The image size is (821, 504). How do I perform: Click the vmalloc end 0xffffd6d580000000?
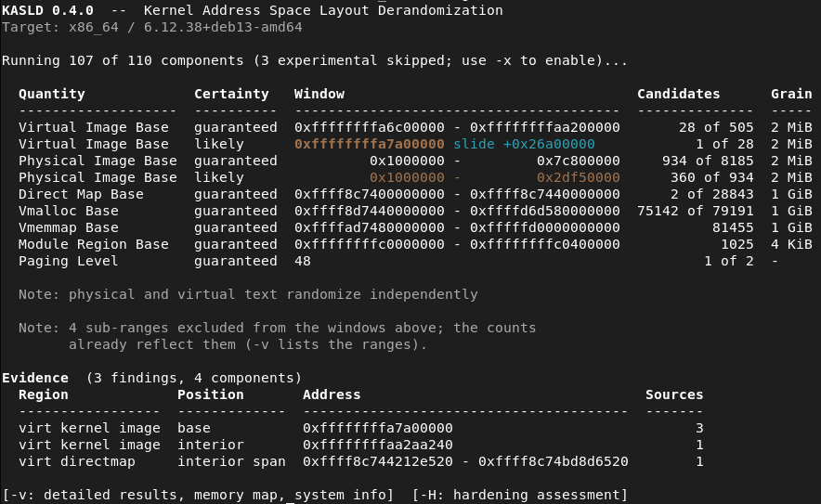[545, 211]
